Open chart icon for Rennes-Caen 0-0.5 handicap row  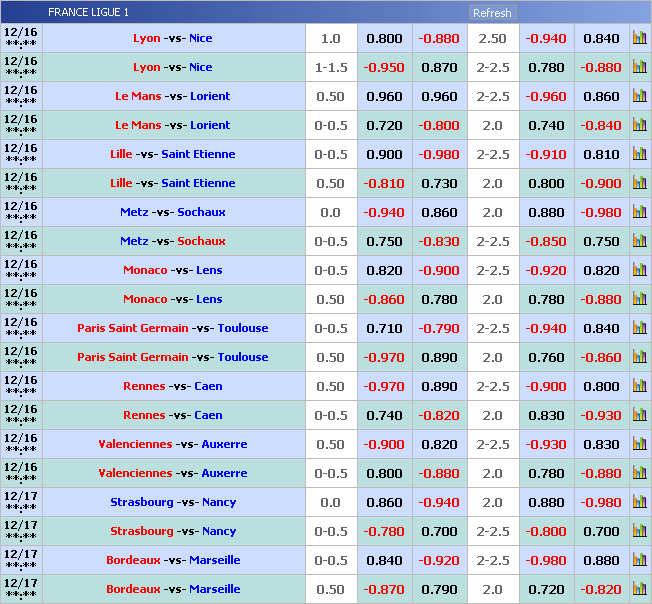[x=639, y=416]
